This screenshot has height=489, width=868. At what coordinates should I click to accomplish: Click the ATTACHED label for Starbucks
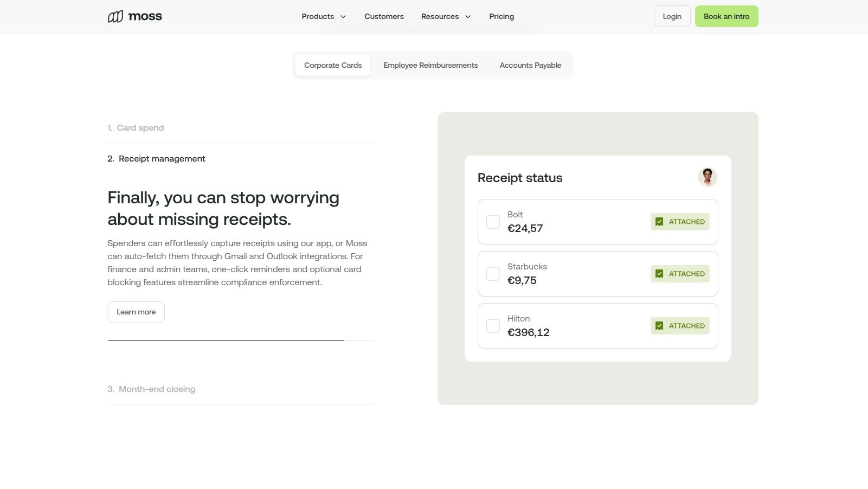point(686,274)
